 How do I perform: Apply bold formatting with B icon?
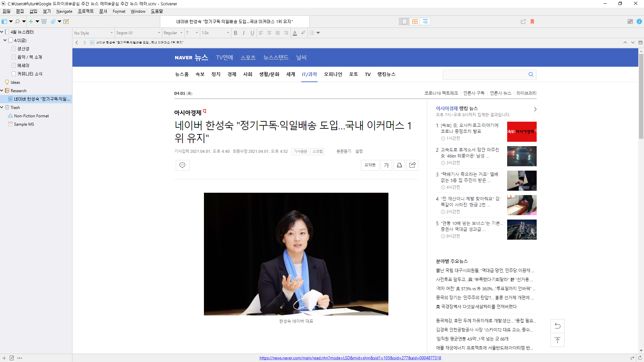point(235,33)
